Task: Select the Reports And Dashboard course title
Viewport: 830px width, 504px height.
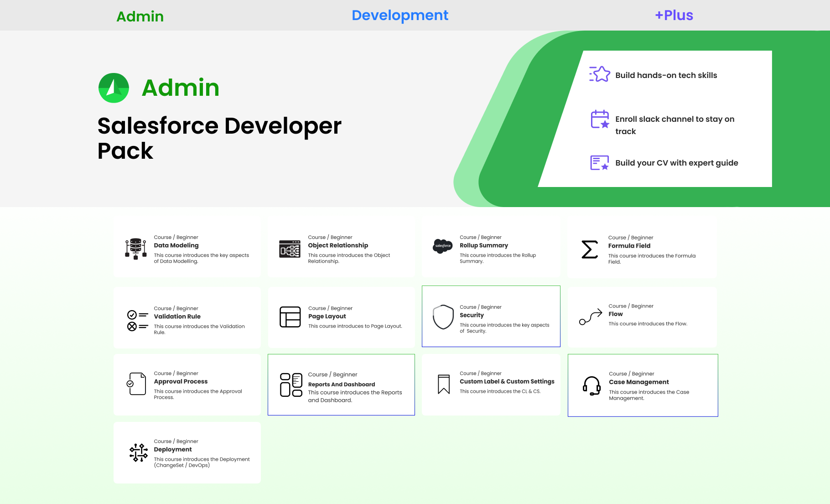Action: (342, 384)
